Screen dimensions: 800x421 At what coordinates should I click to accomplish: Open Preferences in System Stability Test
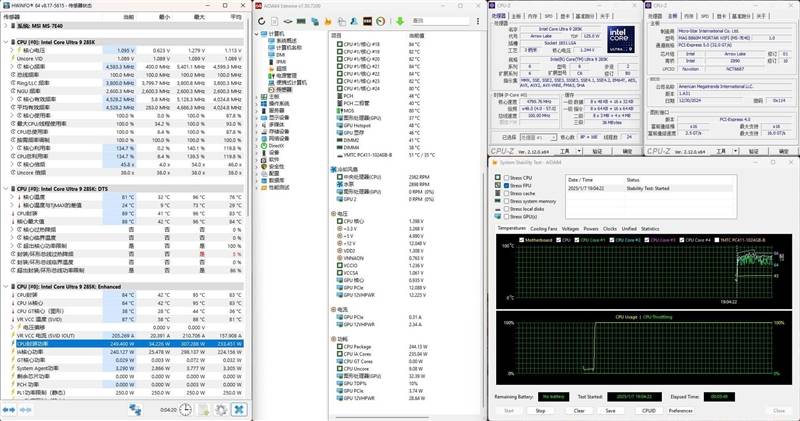tap(681, 411)
